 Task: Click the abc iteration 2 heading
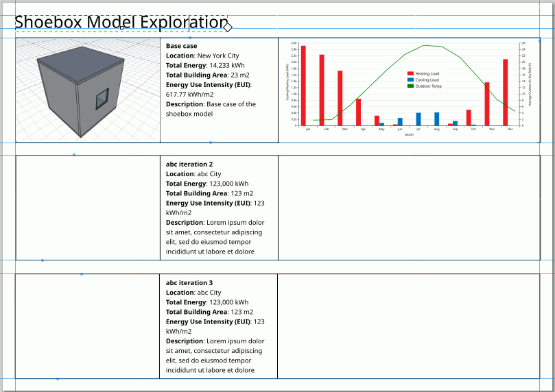pyautogui.click(x=189, y=164)
